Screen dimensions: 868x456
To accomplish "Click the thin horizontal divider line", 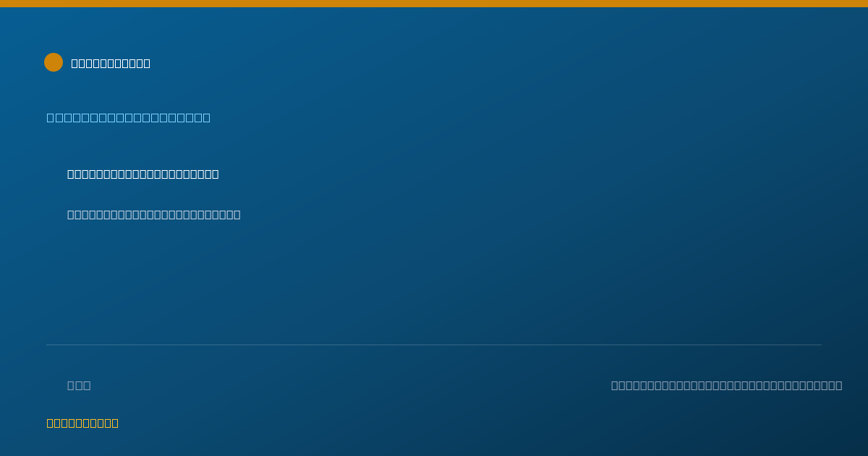I will pos(434,345).
